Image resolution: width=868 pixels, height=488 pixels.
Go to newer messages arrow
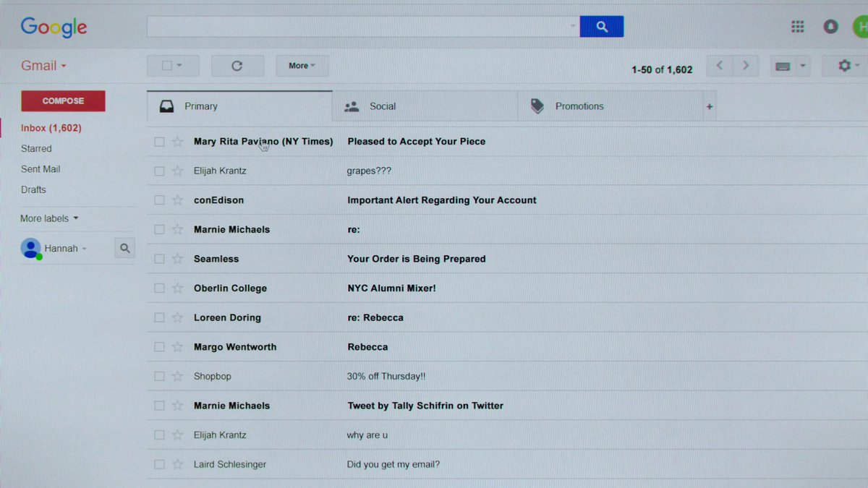point(720,66)
